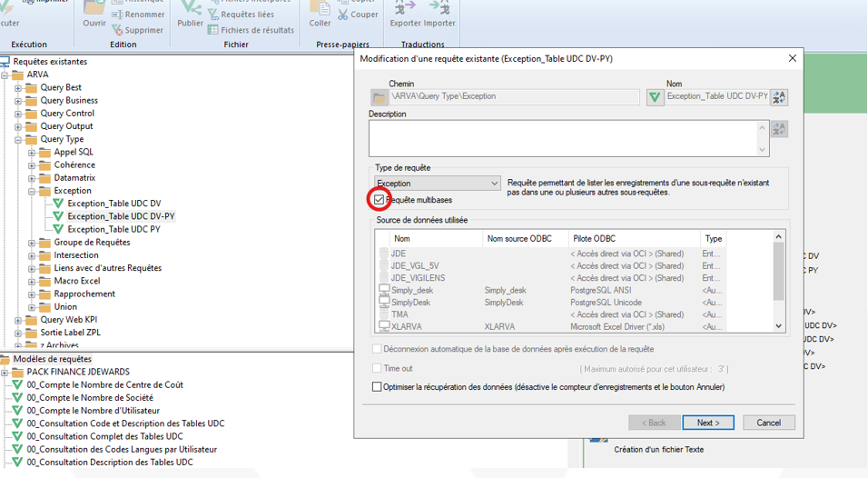Click the Coller clipboard icon

[320, 7]
